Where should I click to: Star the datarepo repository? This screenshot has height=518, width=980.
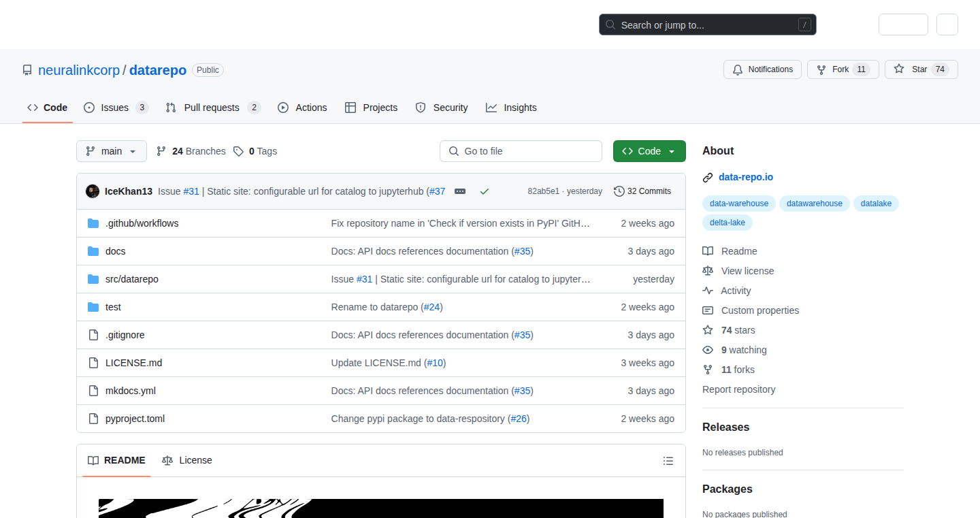coord(921,69)
